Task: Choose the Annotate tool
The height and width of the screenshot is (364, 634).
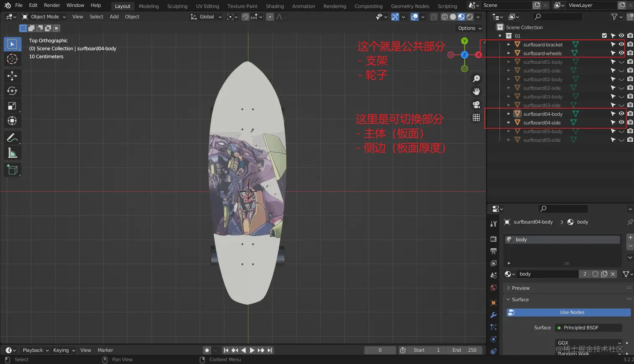Action: pyautogui.click(x=12, y=138)
